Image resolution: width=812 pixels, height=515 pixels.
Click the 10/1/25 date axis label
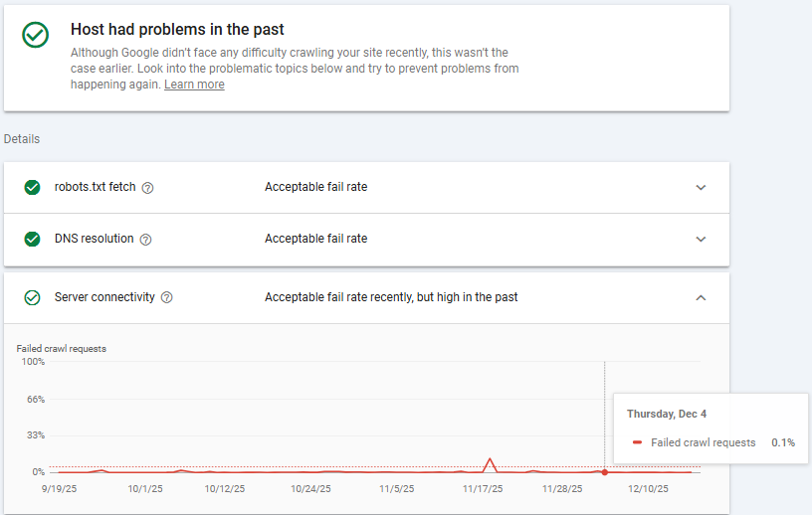145,488
